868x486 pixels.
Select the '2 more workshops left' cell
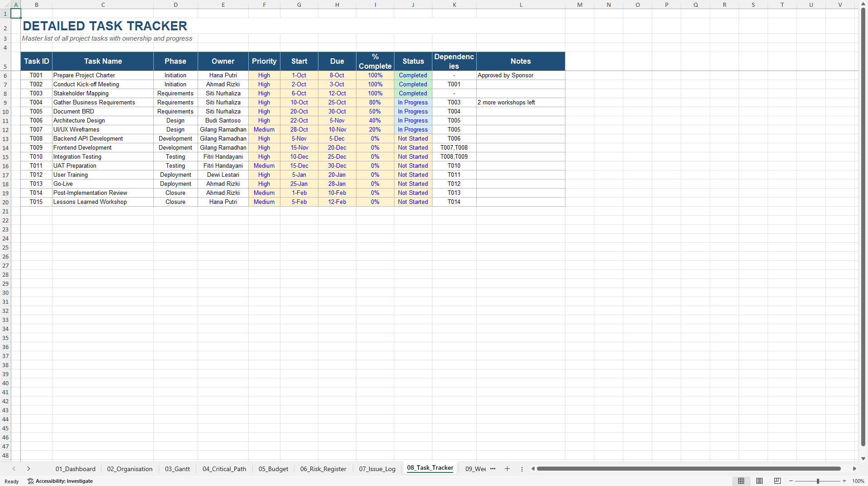click(x=521, y=103)
